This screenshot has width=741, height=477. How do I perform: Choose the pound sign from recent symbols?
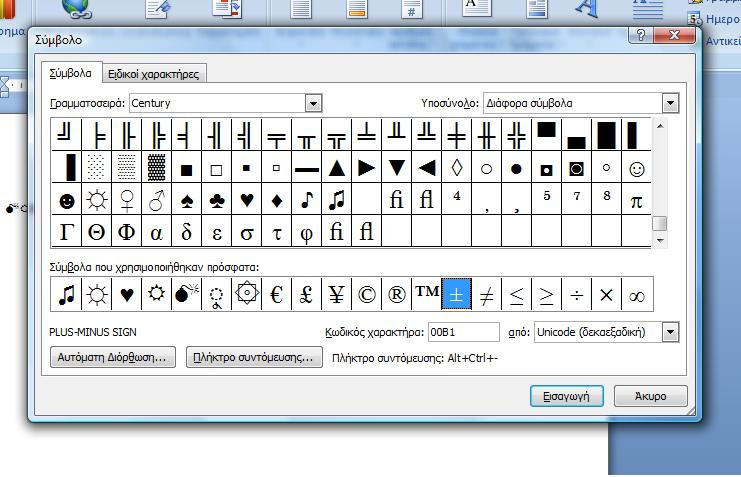pos(307,295)
